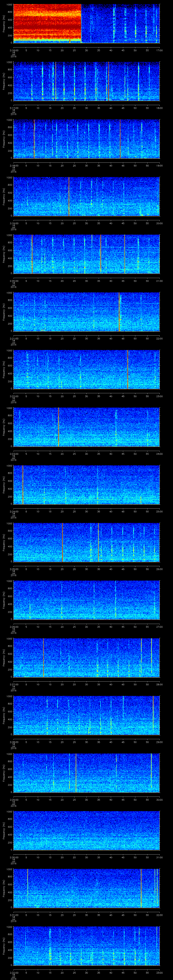Click the 25:00 end time label
This screenshot has height=980, width=173.
click(159, 511)
